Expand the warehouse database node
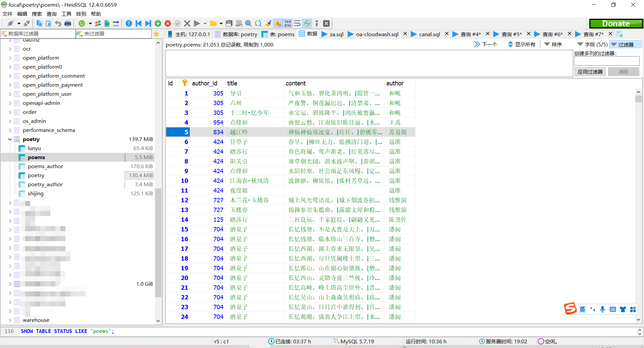This screenshot has width=644, height=348. pos(10,320)
